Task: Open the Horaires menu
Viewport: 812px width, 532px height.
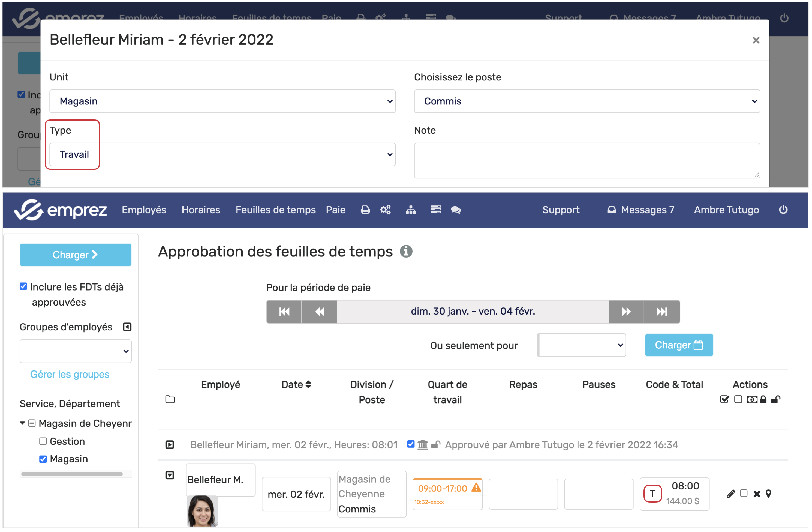Action: [x=201, y=210]
